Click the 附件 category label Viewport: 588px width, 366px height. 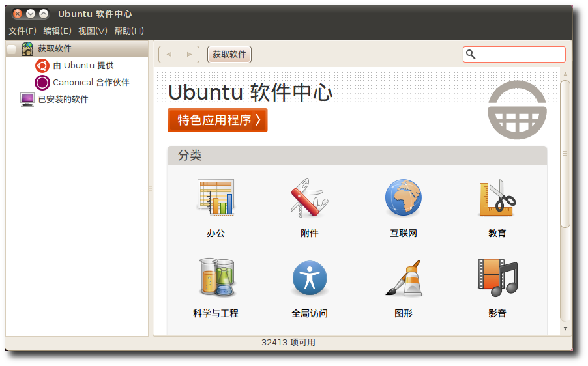[310, 233]
